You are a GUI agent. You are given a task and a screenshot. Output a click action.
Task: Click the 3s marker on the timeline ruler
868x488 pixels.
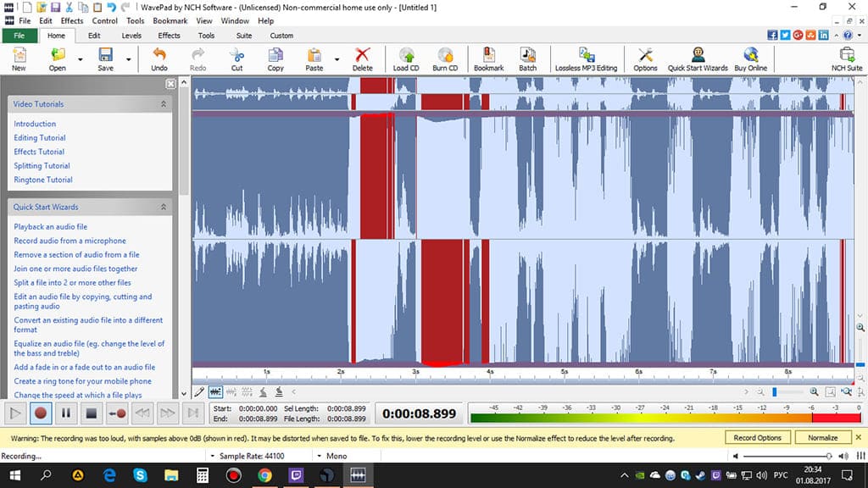coord(415,372)
